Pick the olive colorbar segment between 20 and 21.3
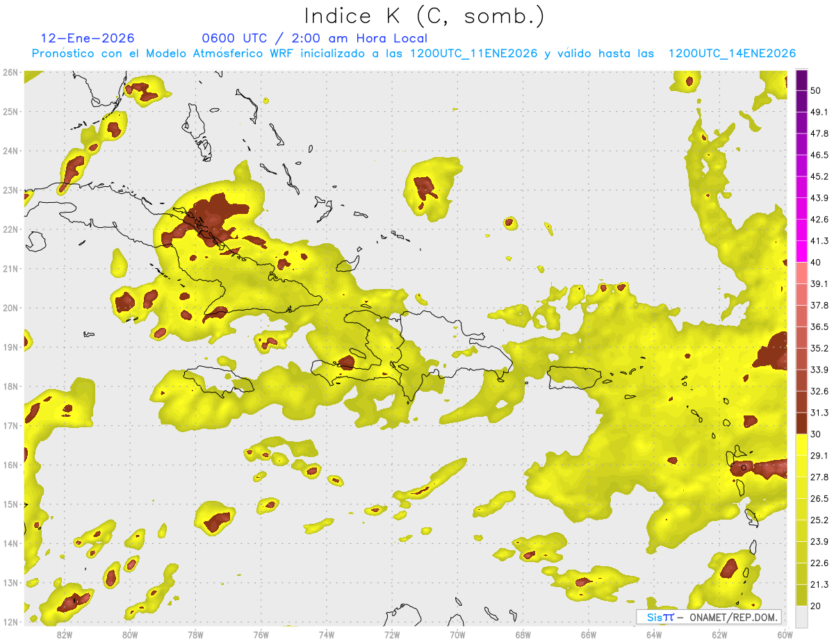Viewport: 834px width, 644px height. (x=801, y=594)
